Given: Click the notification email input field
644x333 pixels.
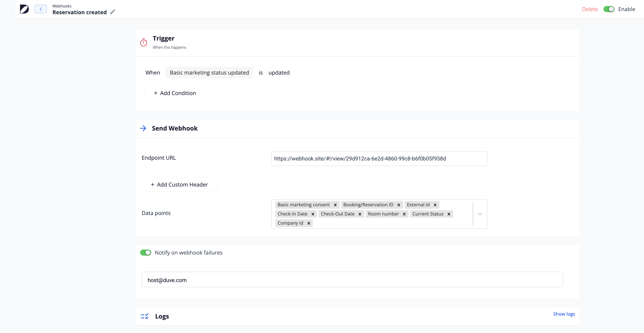Looking at the screenshot, I should 352,280.
